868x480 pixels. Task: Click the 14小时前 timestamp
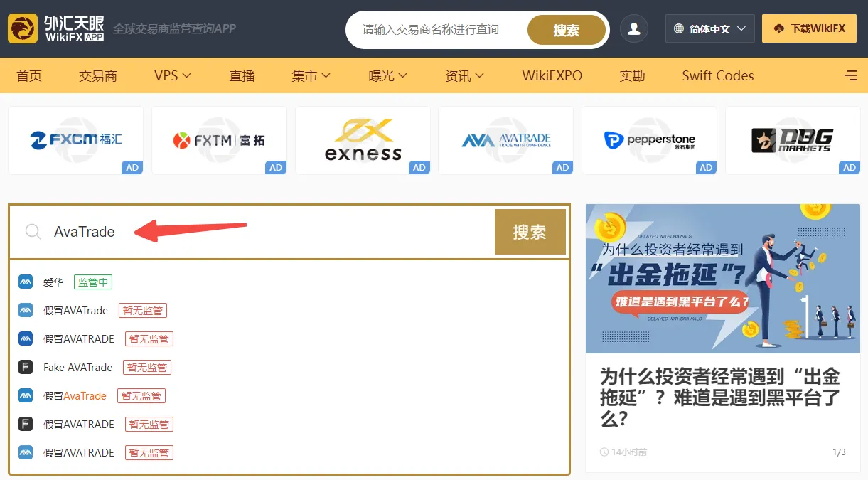(x=629, y=452)
